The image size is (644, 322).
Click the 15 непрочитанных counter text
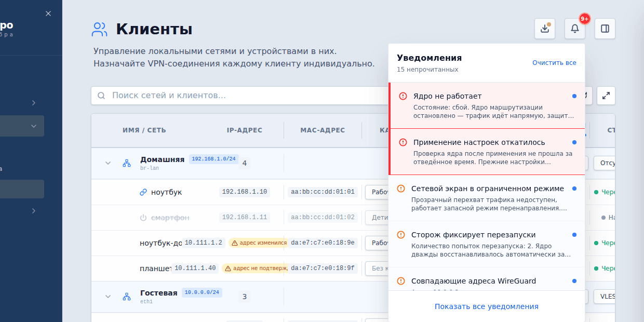pos(427,70)
